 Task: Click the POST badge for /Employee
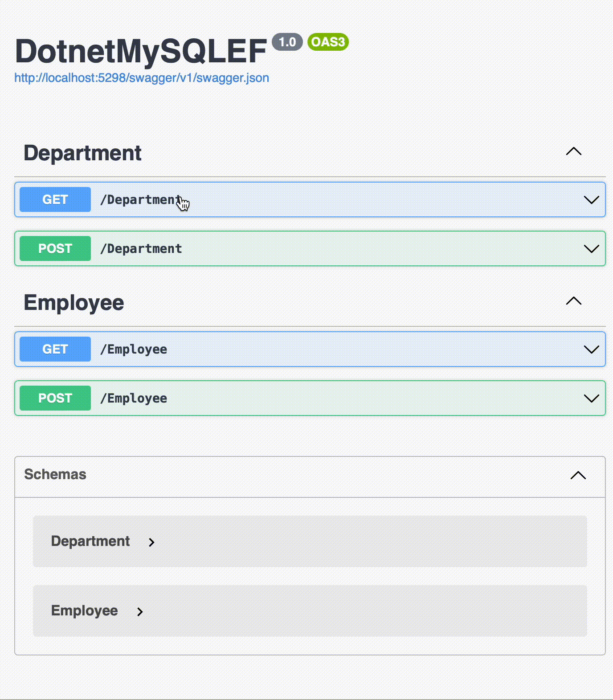point(55,398)
